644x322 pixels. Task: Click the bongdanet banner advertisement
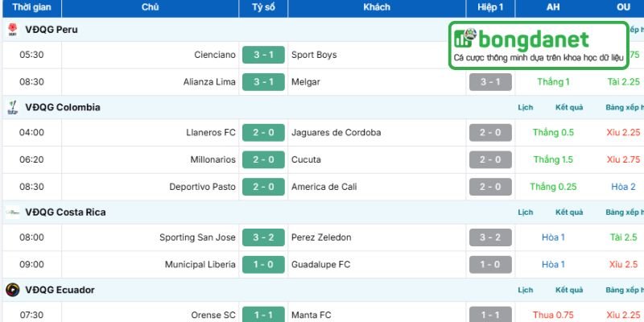click(538, 47)
